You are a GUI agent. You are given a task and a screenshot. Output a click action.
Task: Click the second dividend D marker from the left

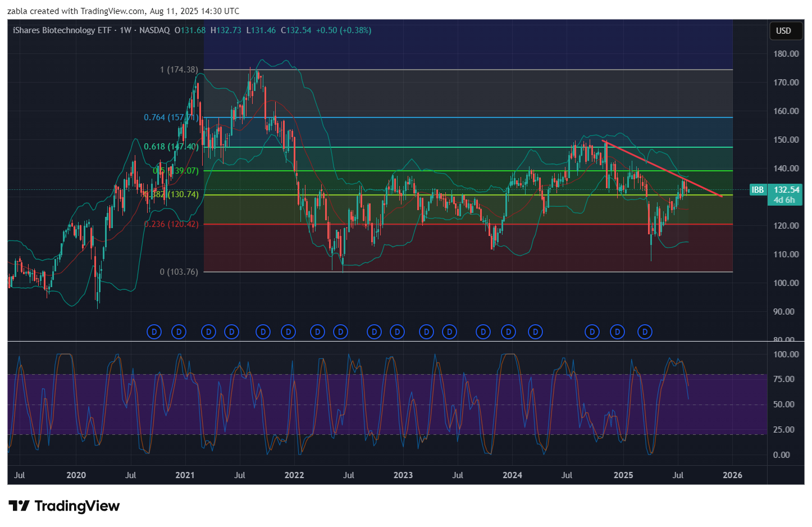click(x=179, y=332)
